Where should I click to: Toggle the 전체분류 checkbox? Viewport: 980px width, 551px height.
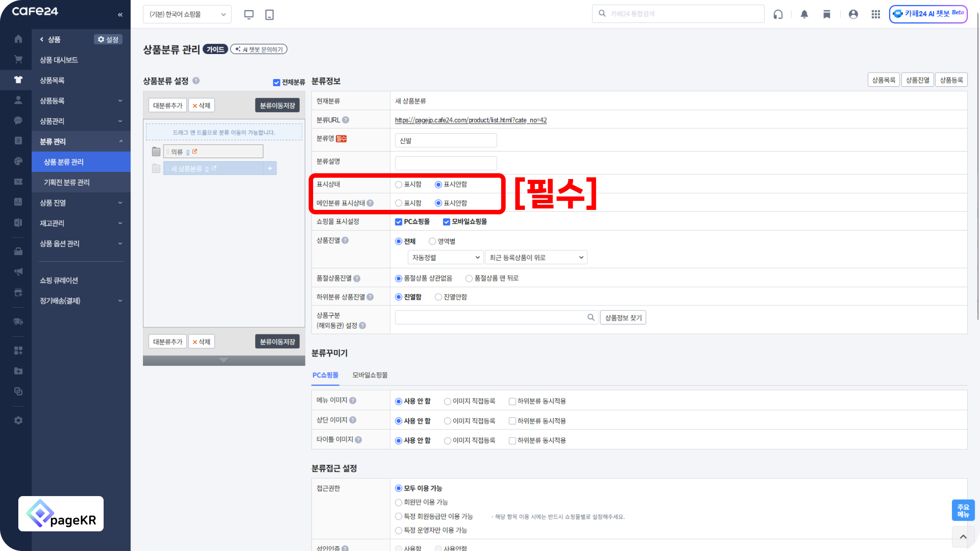click(276, 82)
